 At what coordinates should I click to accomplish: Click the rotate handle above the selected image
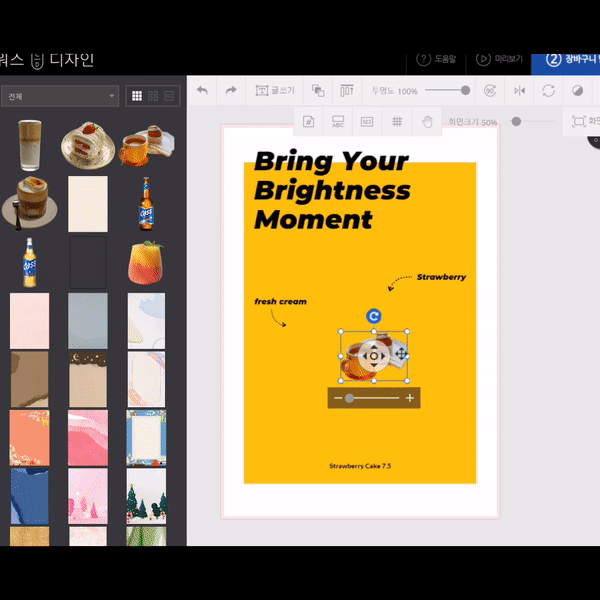(x=373, y=316)
